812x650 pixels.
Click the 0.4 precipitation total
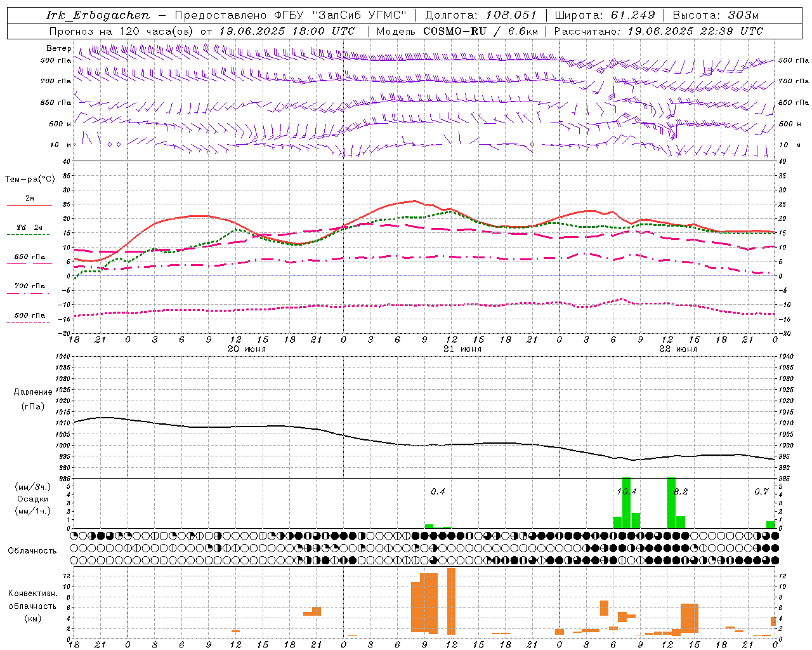438,492
